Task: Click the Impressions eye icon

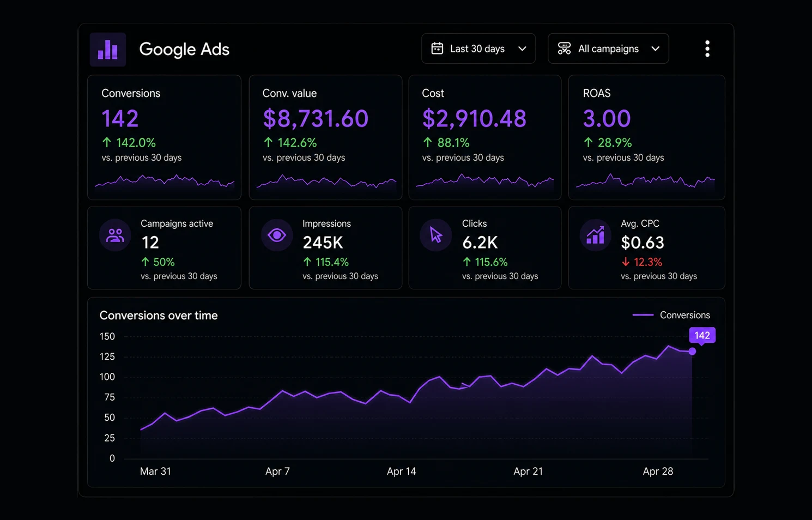Action: [277, 235]
